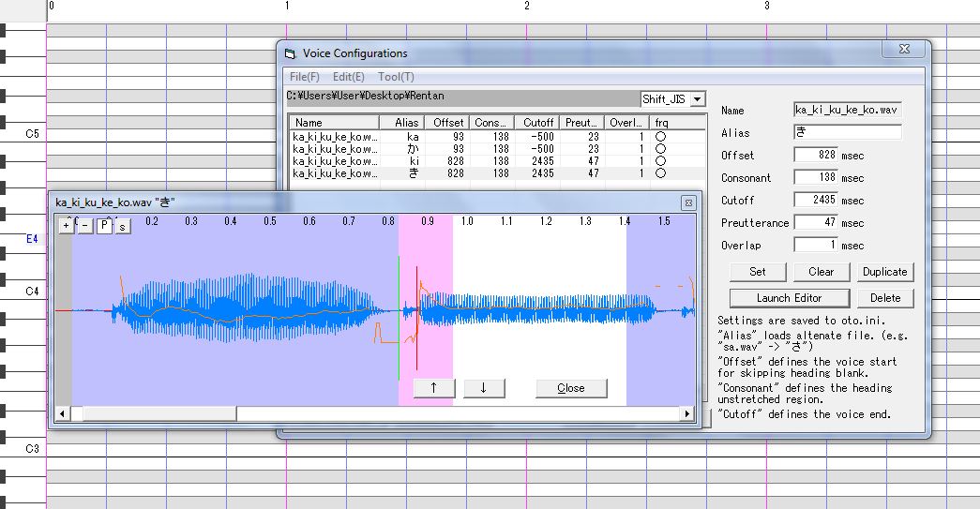Click the red preutterance line in waveform
This screenshot has width=980, height=509.
click(417, 319)
